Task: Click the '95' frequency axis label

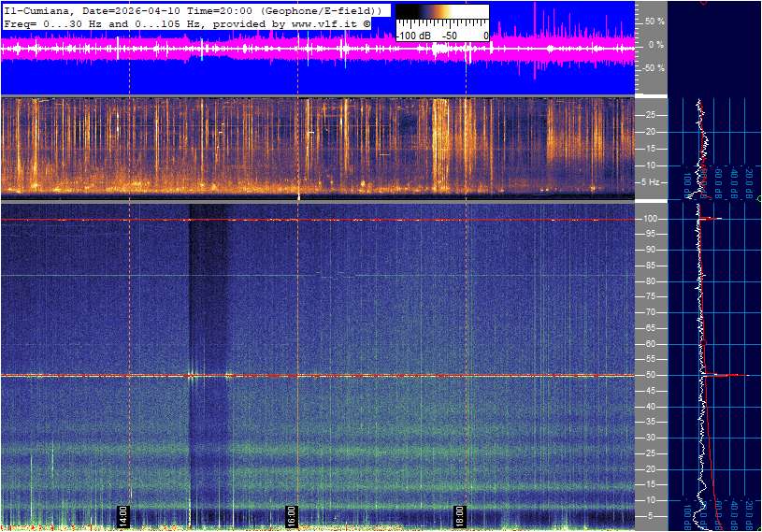Action: tap(650, 234)
